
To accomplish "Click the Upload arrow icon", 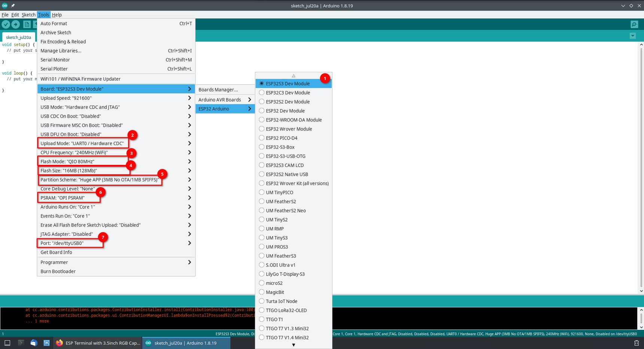I will point(16,24).
